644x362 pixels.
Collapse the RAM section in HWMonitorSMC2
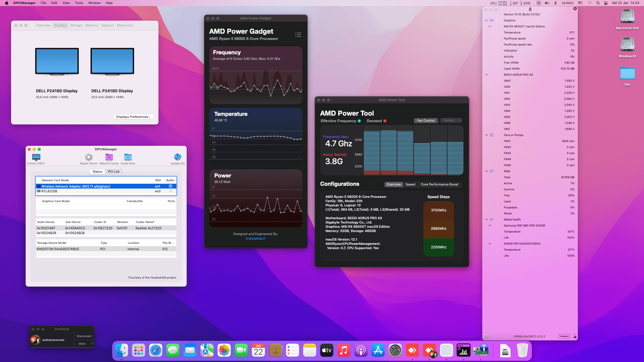coord(486,171)
